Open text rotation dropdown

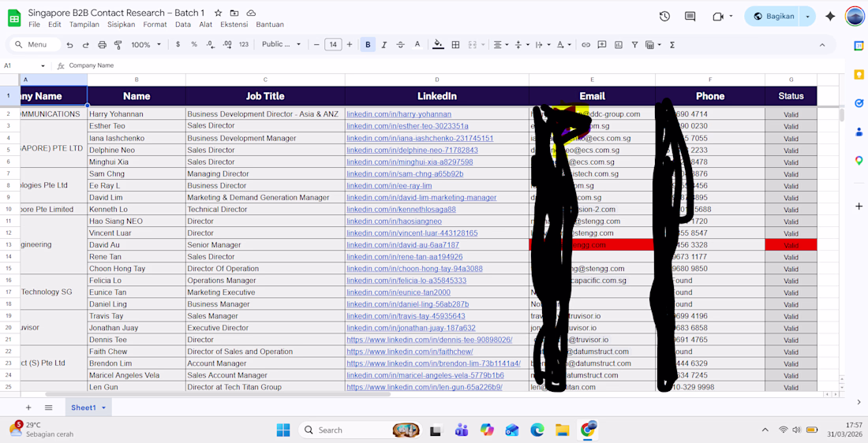click(563, 45)
